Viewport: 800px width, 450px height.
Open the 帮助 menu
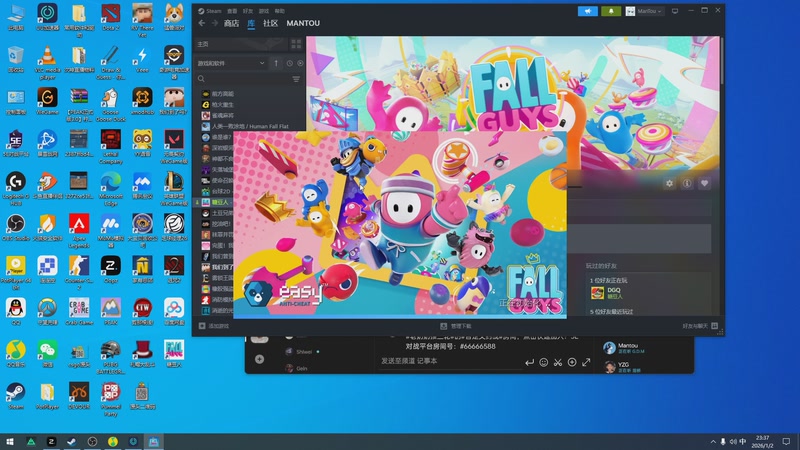[280, 11]
